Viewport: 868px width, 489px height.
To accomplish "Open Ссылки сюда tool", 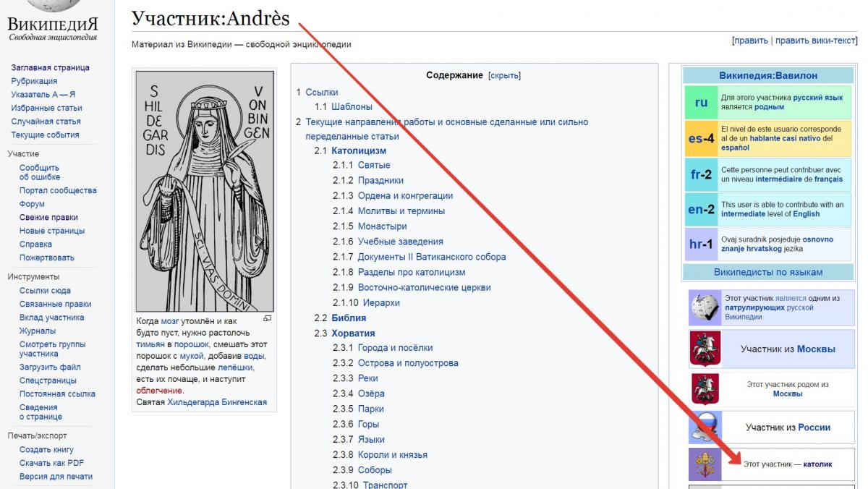I will click(45, 291).
